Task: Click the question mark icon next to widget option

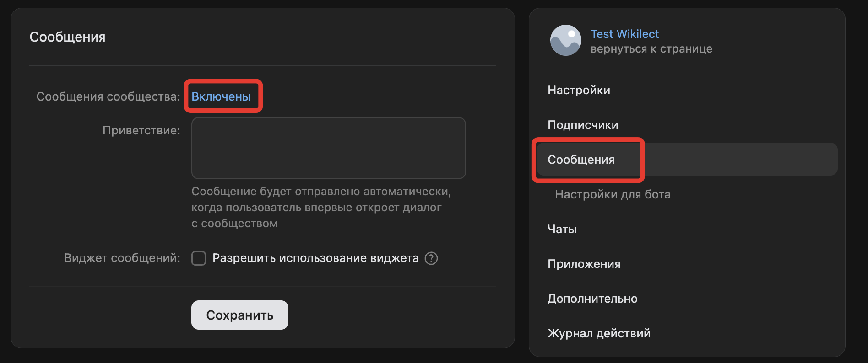Action: click(x=431, y=258)
